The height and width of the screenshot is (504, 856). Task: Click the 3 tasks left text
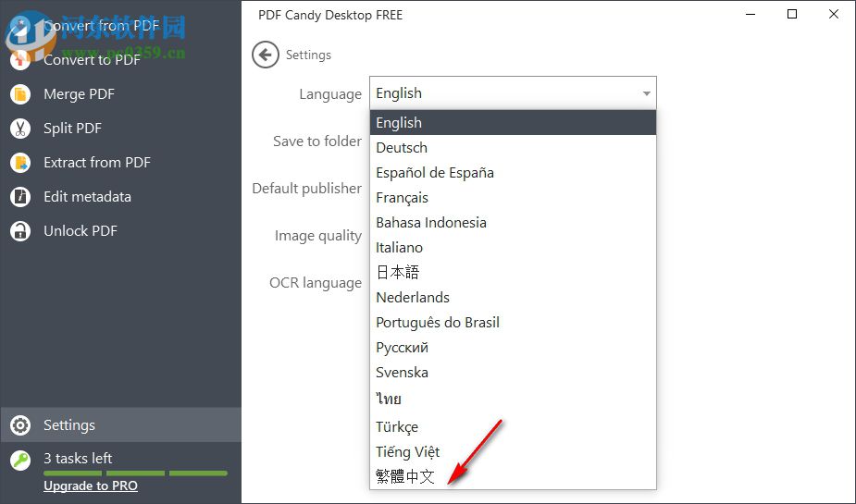[x=78, y=458]
